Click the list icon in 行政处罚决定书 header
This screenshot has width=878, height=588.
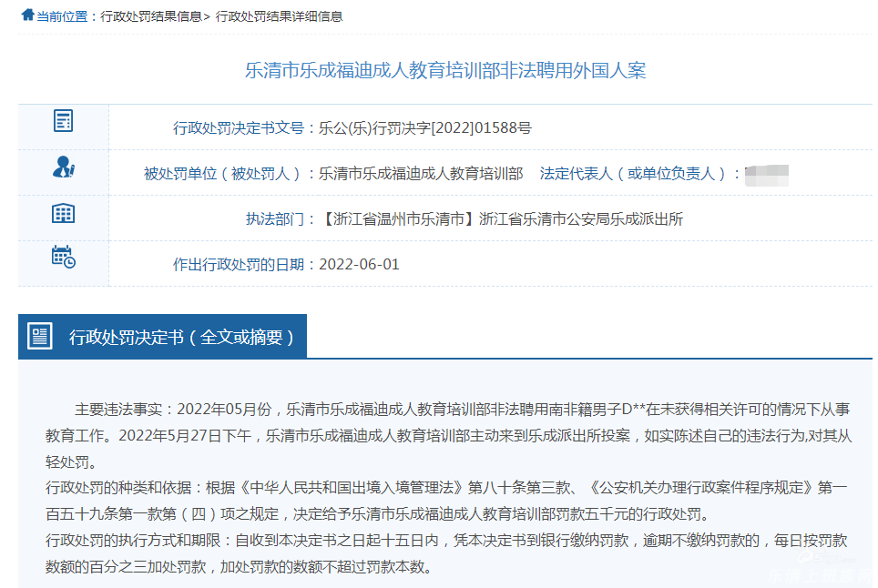point(40,336)
